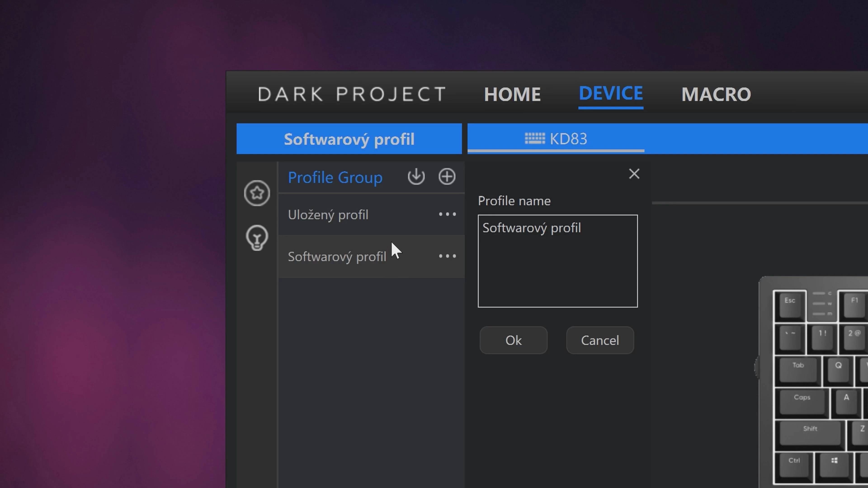
Task: Click the keyboard icon beside KD83
Action: click(535, 138)
